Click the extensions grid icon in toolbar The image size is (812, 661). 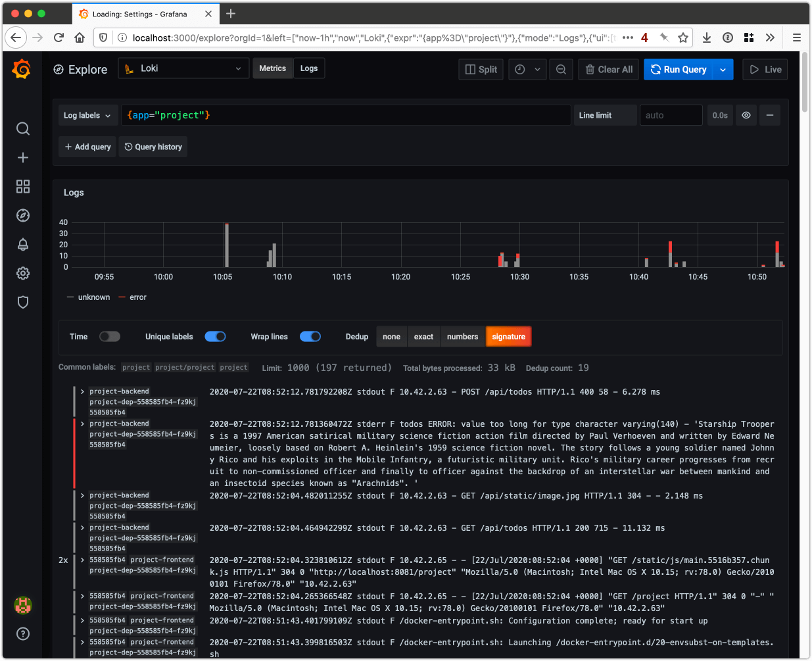pyautogui.click(x=749, y=37)
